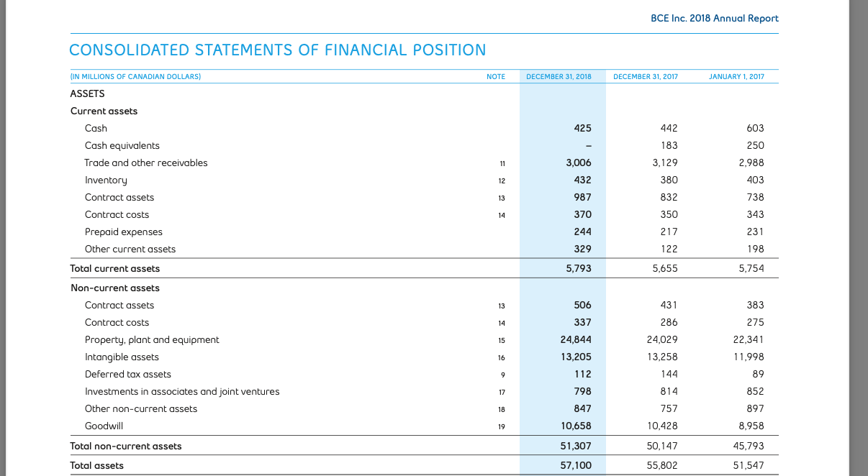This screenshot has width=868, height=476.
Task: Click the January 1, 2017 column header
Action: tap(737, 76)
